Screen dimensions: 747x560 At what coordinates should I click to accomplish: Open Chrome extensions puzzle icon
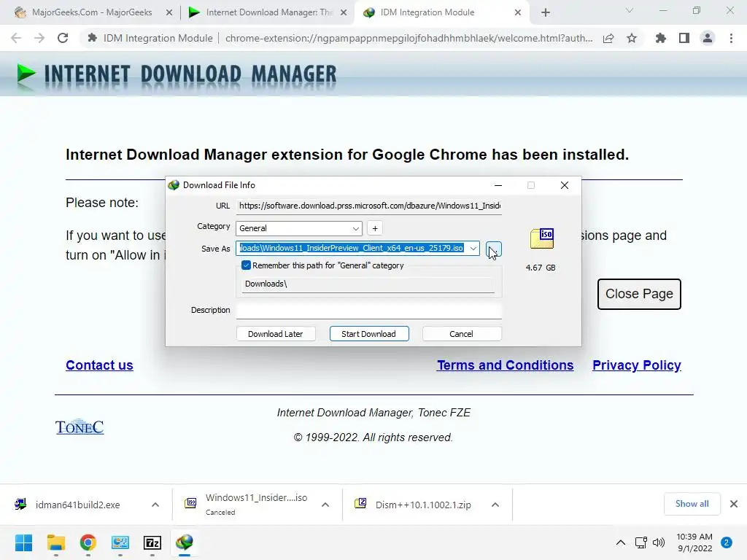tap(660, 38)
